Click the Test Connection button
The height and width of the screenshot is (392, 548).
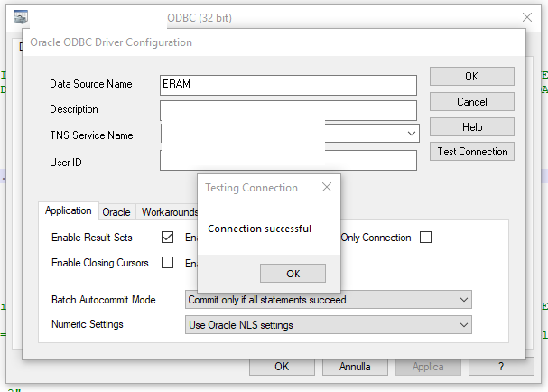pos(472,152)
